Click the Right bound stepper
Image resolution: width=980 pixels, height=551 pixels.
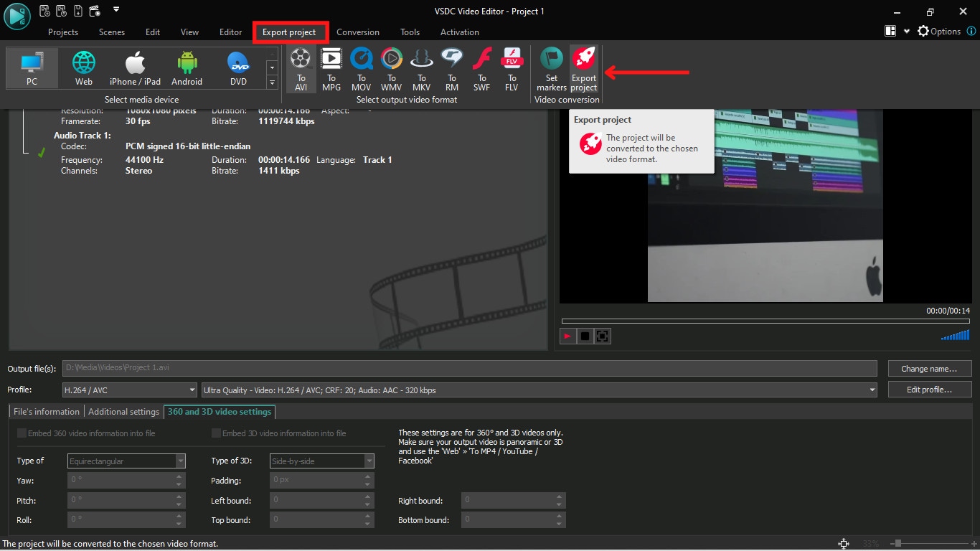click(560, 500)
